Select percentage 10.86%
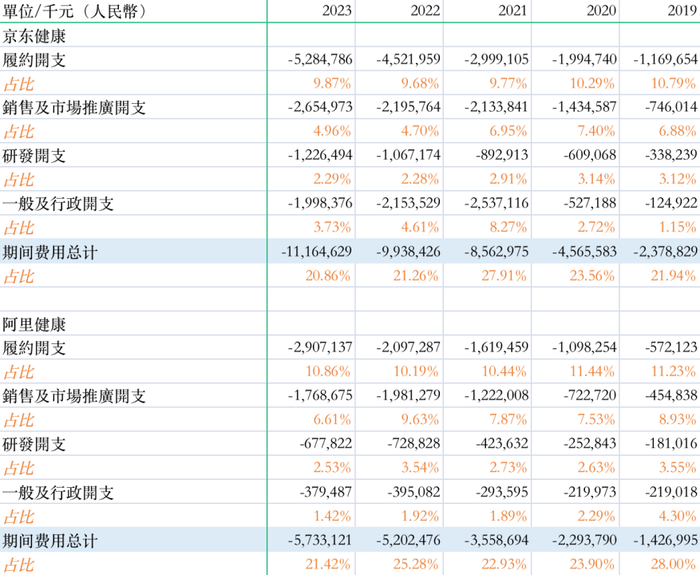700x575 pixels. (x=328, y=371)
